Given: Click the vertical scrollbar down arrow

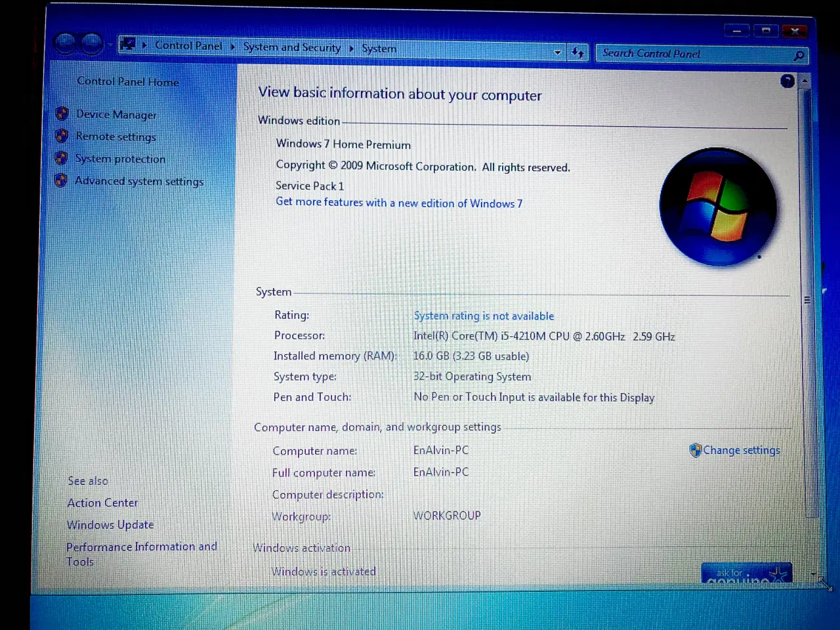Looking at the screenshot, I should tap(814, 575).
